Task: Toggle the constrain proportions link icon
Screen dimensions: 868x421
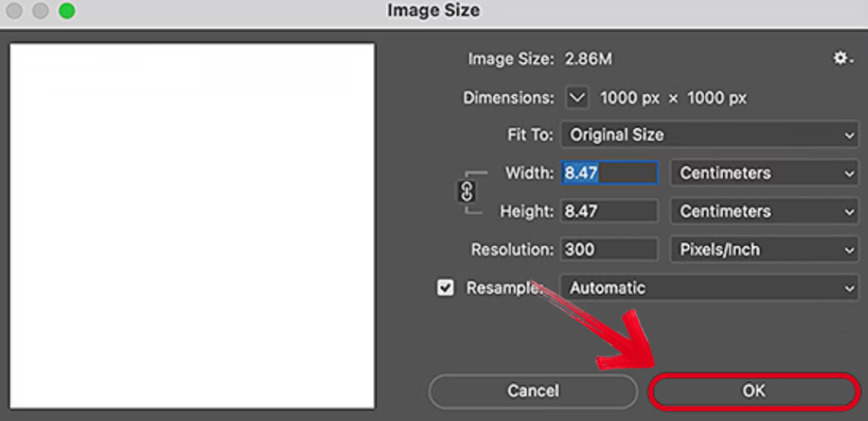Action: tap(468, 192)
